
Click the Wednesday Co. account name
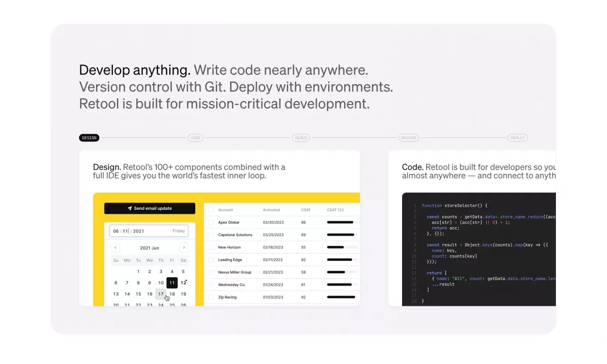232,284
